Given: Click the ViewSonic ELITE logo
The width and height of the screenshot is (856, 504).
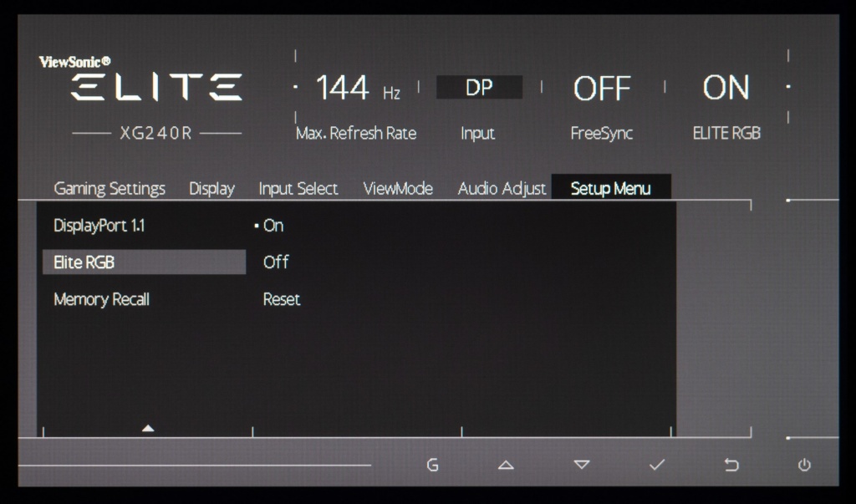Looking at the screenshot, I should (x=141, y=79).
